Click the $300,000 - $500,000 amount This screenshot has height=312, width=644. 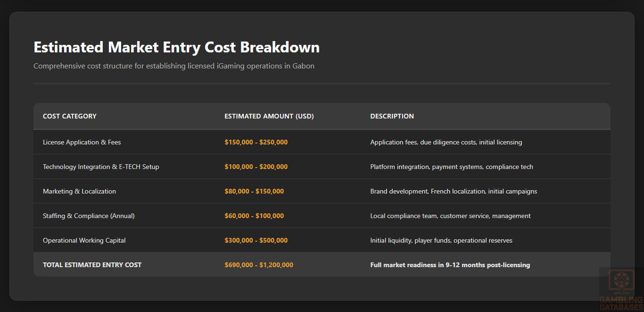[256, 240]
